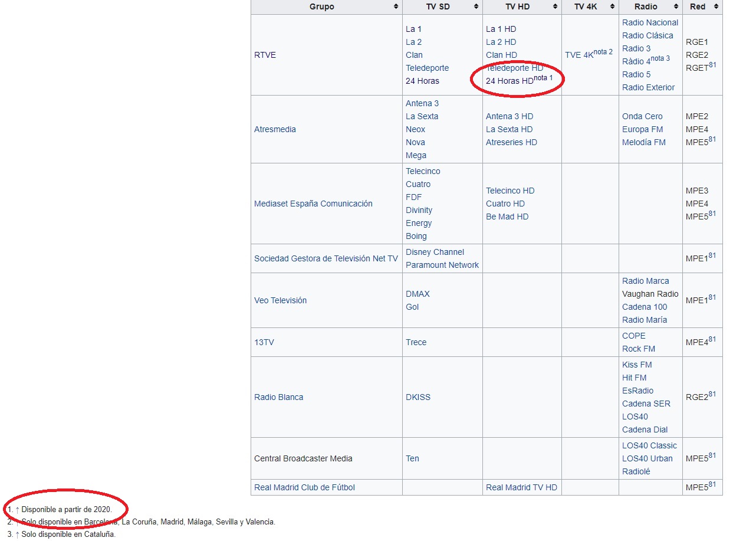Open the nota 1 superscript after 24 Horas HD

(543, 78)
